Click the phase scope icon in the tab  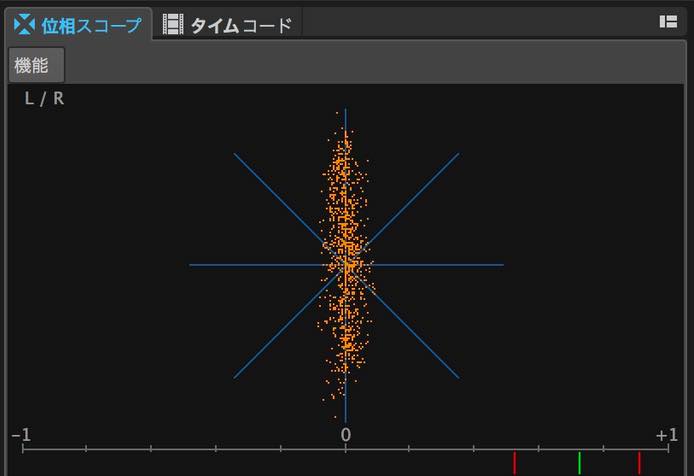click(x=24, y=24)
